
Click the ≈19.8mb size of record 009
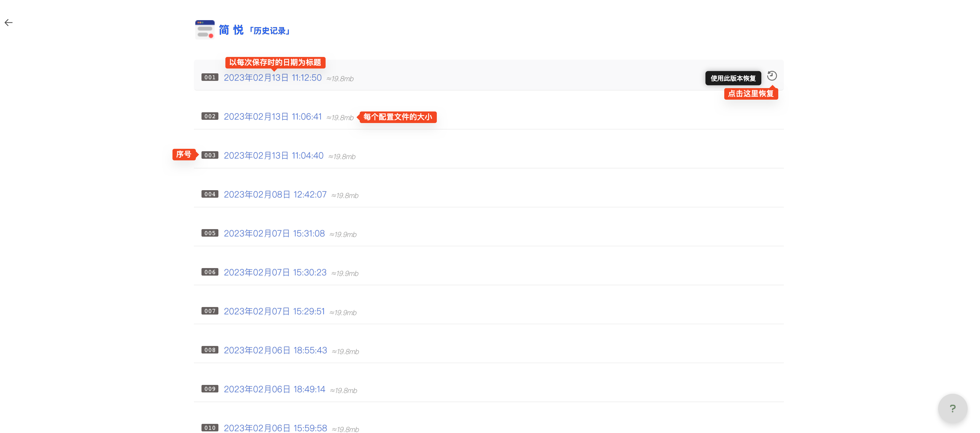344,390
